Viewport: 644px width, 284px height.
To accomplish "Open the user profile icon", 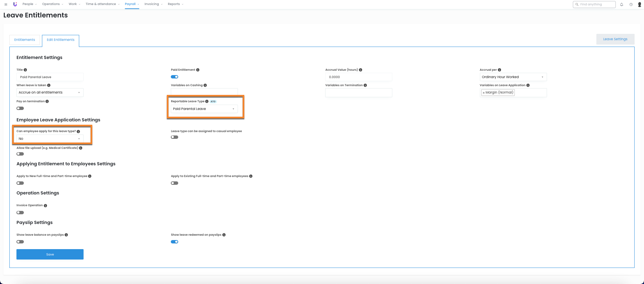I will pos(639,4).
